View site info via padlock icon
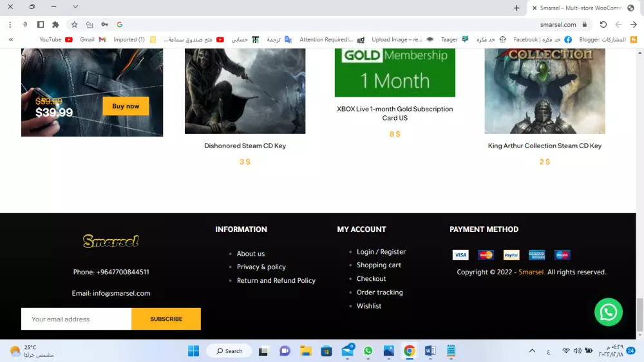 coord(585,24)
